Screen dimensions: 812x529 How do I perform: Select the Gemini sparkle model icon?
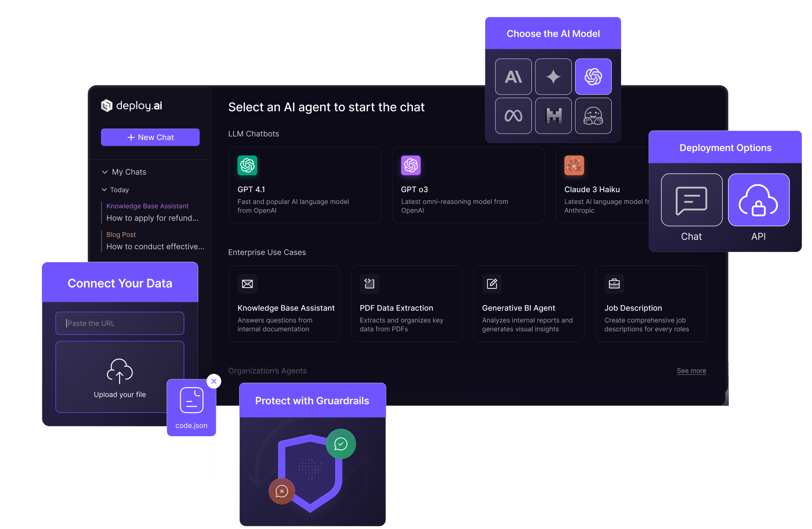click(553, 76)
